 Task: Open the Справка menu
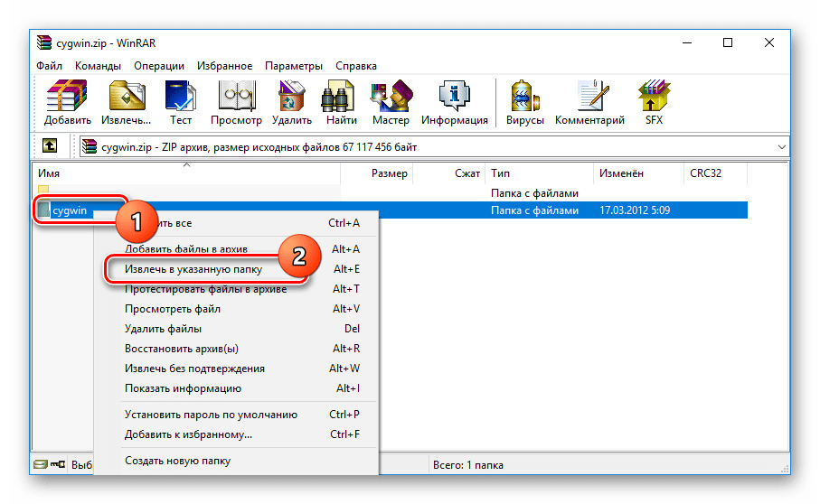pyautogui.click(x=356, y=66)
